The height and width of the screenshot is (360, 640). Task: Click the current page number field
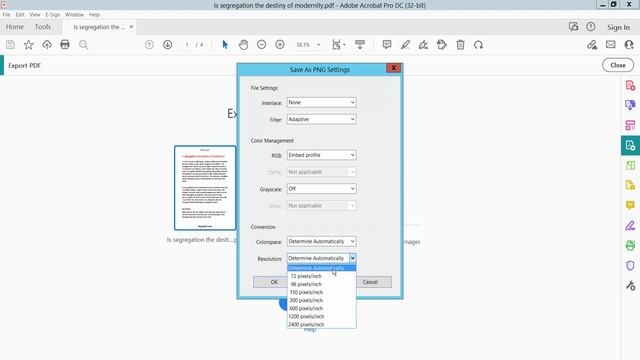click(x=187, y=45)
